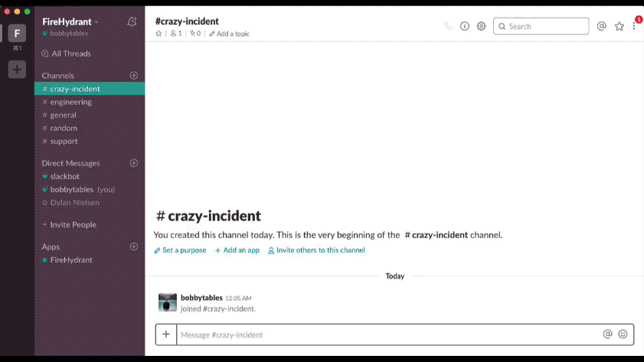Click Set a purpose link
The height and width of the screenshot is (362, 644).
click(180, 250)
